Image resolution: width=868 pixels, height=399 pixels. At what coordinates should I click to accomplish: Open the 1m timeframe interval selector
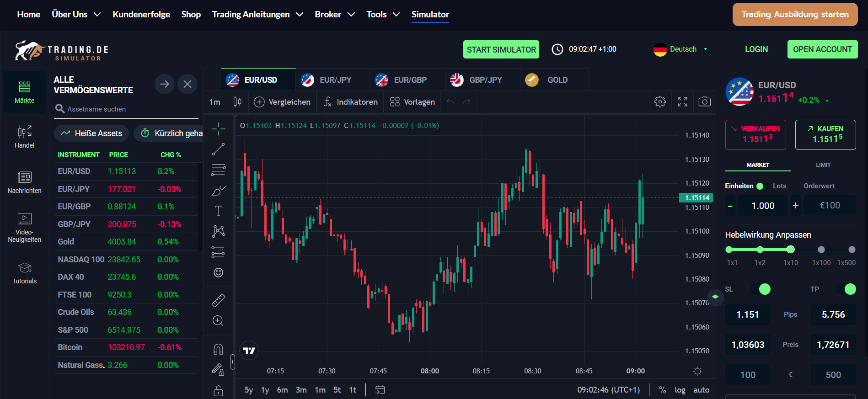point(214,102)
